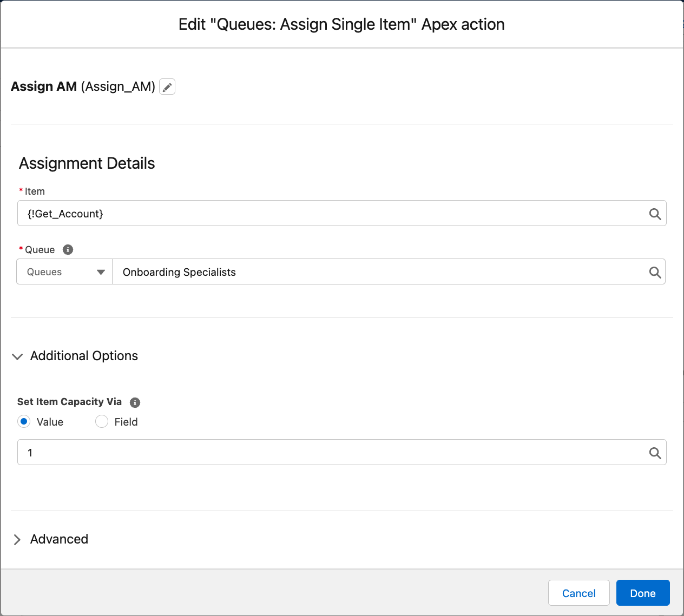Click the search icon in the Item field

(x=655, y=214)
